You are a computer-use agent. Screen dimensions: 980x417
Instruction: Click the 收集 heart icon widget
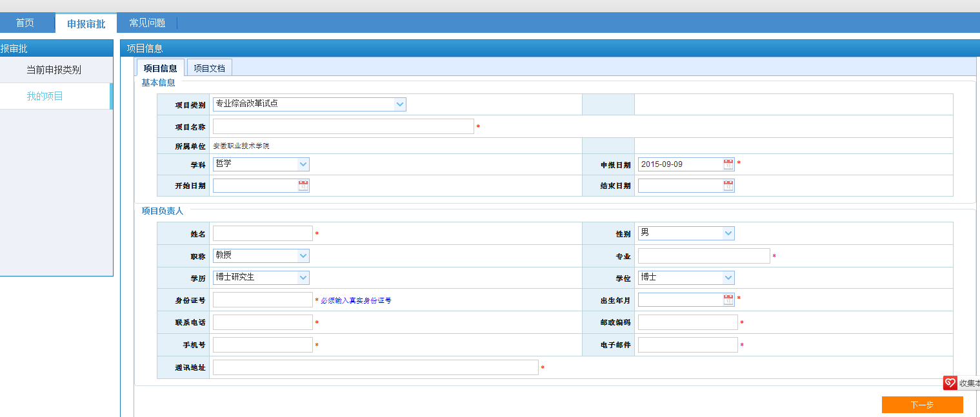click(950, 383)
